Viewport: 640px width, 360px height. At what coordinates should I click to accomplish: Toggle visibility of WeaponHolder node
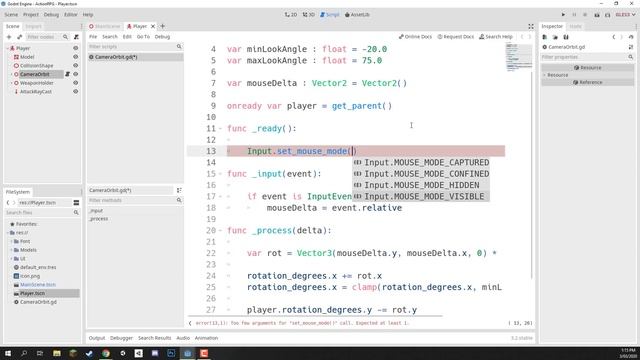coord(76,83)
